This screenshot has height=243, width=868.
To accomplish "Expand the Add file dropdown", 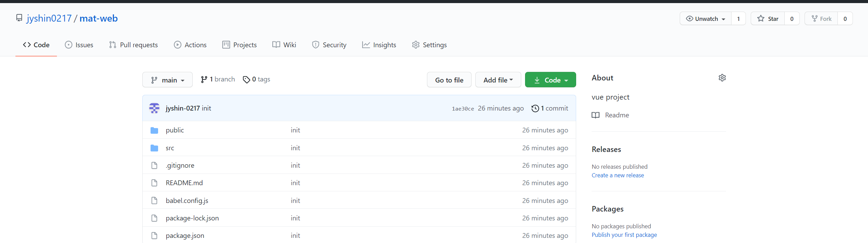I will [498, 80].
